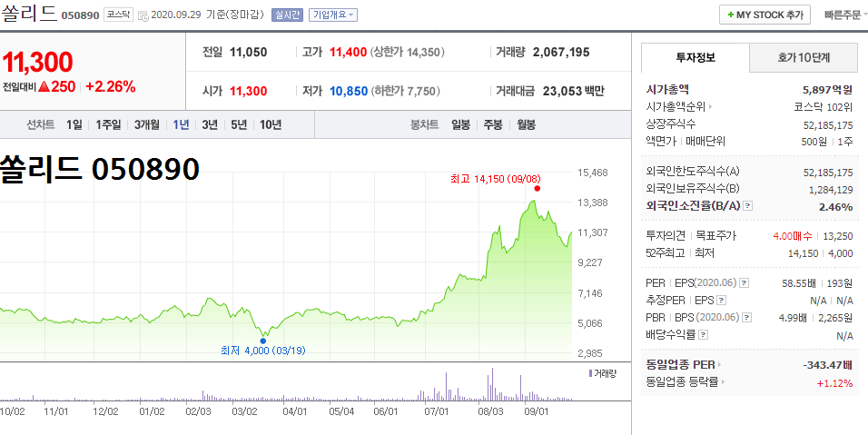
Task: Click the 4.00매수 investment opinion
Action: 793,236
